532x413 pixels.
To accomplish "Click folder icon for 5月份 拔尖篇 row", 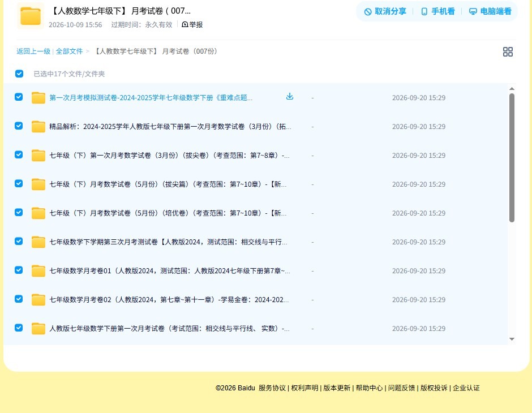I will (x=38, y=184).
